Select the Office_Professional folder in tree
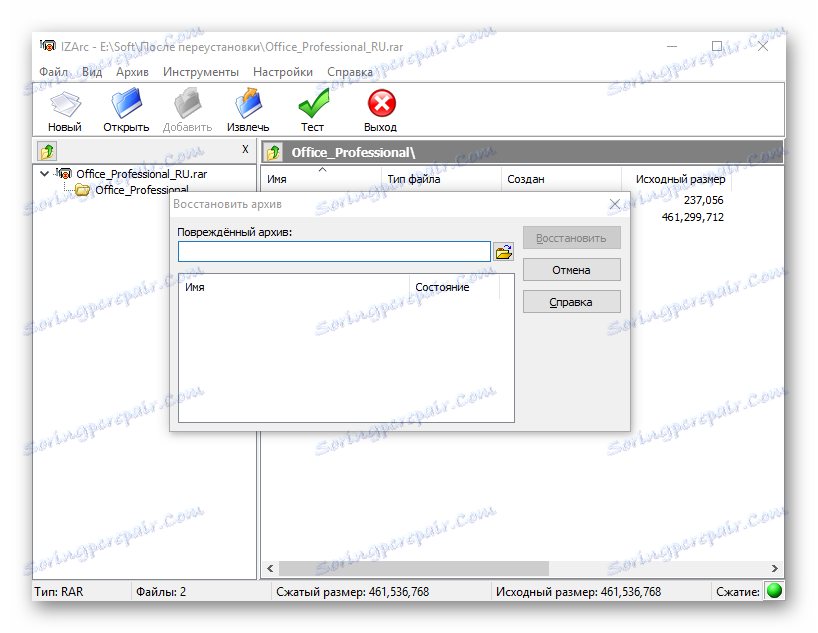The width and height of the screenshot is (818, 633). coord(141,190)
